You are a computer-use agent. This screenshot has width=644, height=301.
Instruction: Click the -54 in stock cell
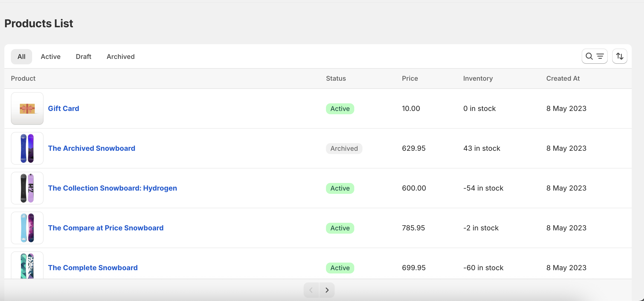[483, 188]
